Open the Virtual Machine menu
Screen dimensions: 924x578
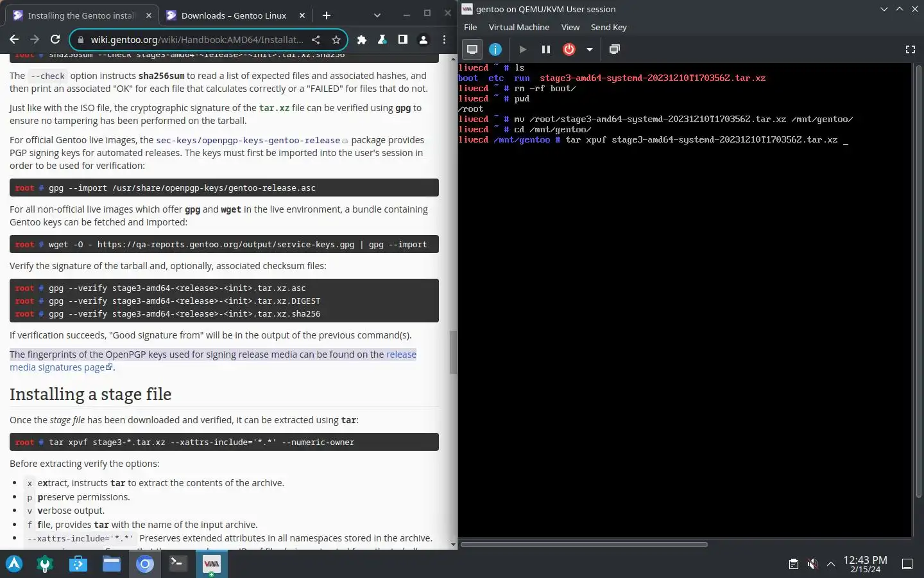click(x=519, y=27)
